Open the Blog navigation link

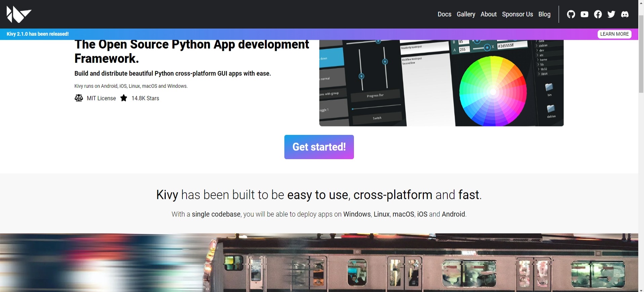[x=544, y=14]
